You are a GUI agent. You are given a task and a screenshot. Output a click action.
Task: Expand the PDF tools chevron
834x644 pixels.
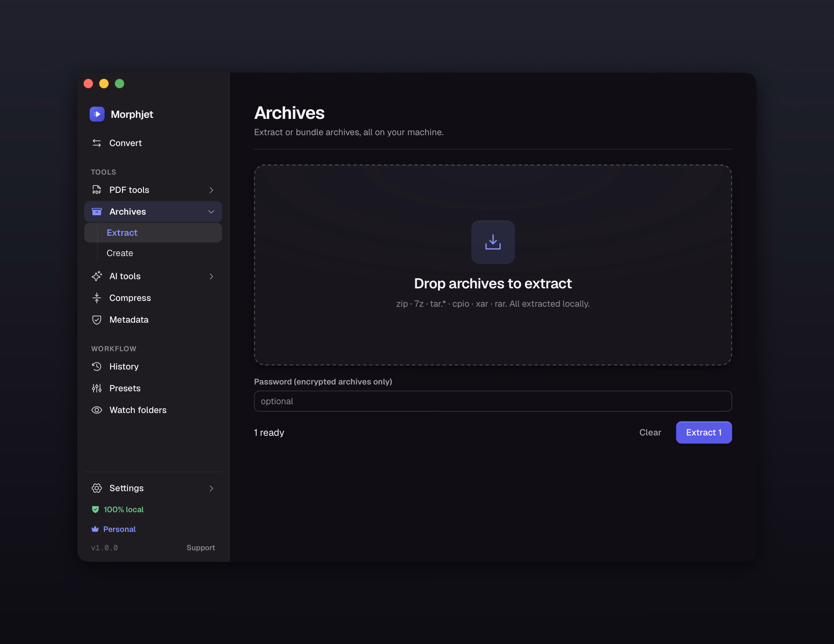coord(211,190)
